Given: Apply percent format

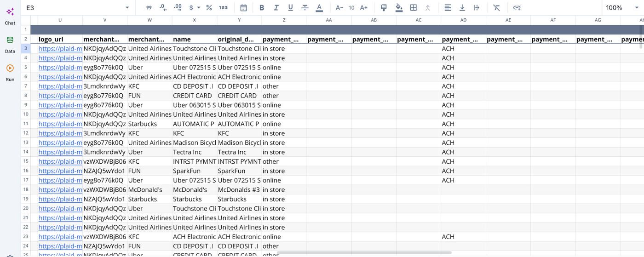Looking at the screenshot, I should point(209,7).
